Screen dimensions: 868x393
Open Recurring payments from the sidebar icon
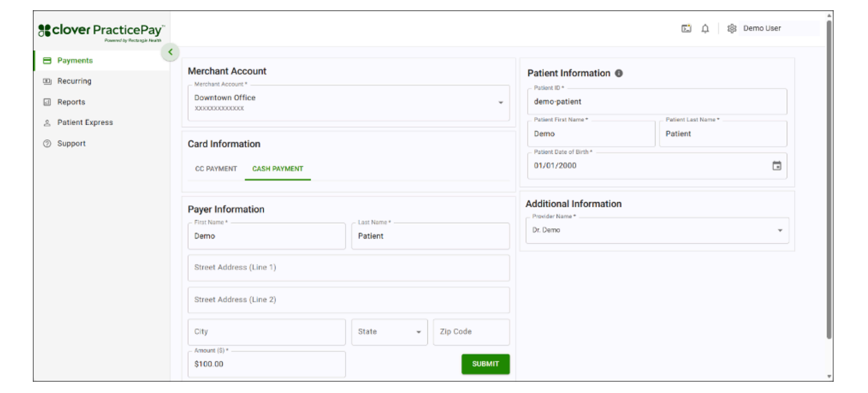tap(48, 81)
